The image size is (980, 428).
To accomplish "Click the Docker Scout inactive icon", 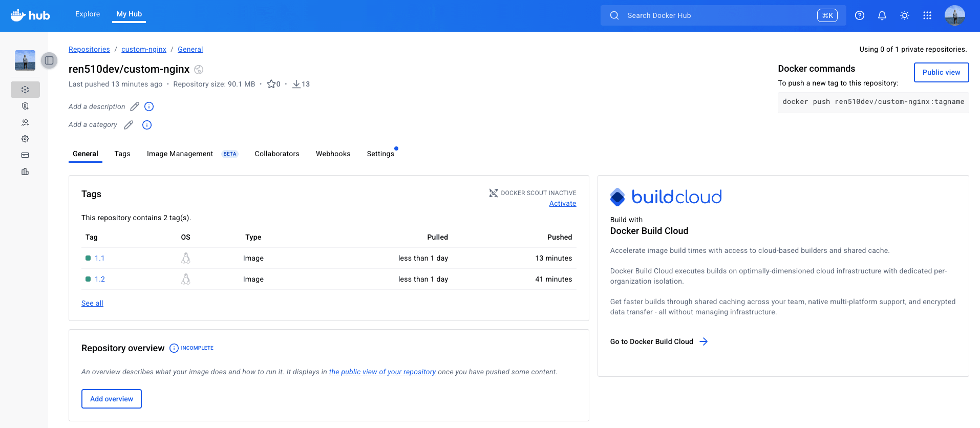I will (493, 193).
